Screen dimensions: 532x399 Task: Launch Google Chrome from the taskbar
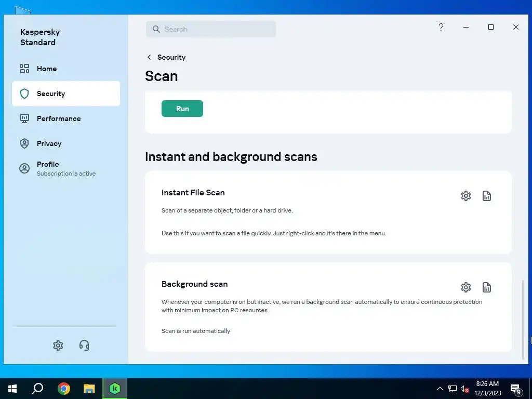[63, 389]
